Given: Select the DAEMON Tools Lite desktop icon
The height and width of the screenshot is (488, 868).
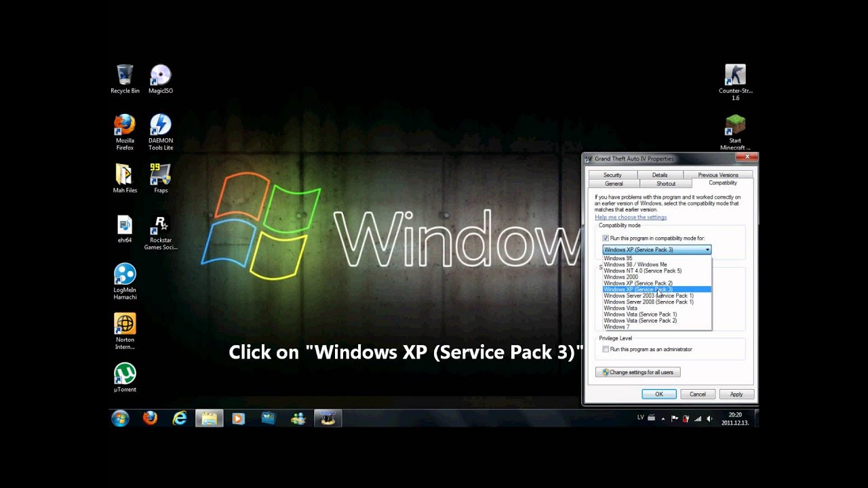Looking at the screenshot, I should [x=161, y=132].
